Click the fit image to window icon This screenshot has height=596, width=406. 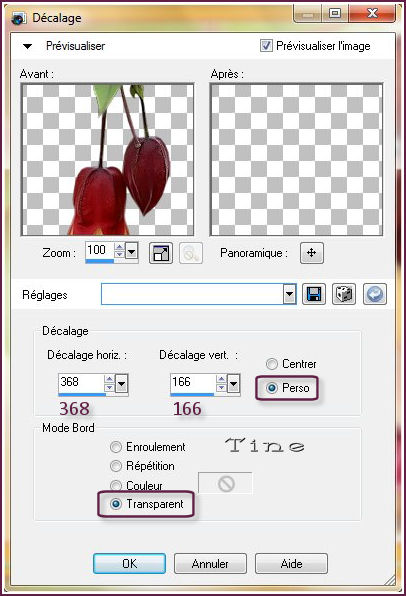(x=161, y=253)
